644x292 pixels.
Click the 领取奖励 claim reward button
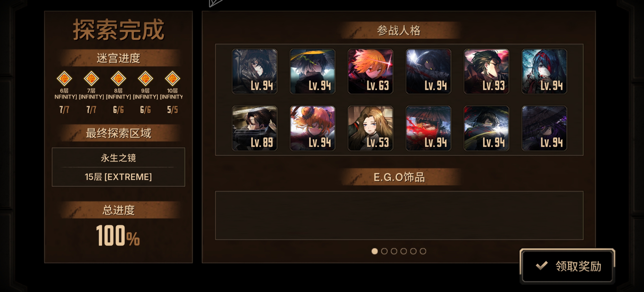coord(567,266)
